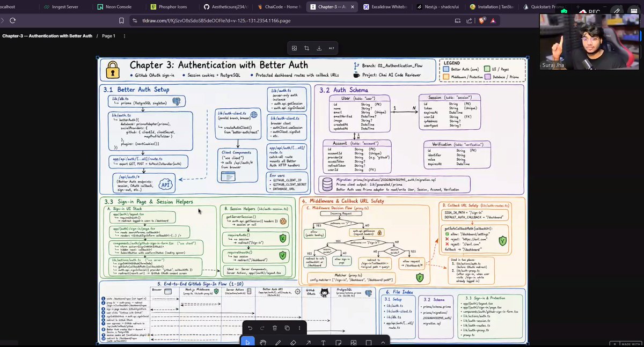Viewport: 644px width, 347px height.
Task: Undo the last canvas action
Action: [x=250, y=328]
